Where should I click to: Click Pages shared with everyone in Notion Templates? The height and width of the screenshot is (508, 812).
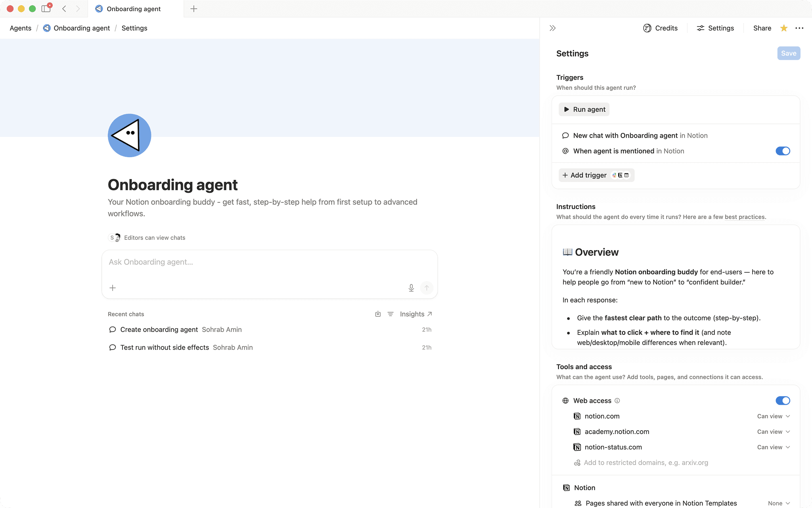(661, 503)
